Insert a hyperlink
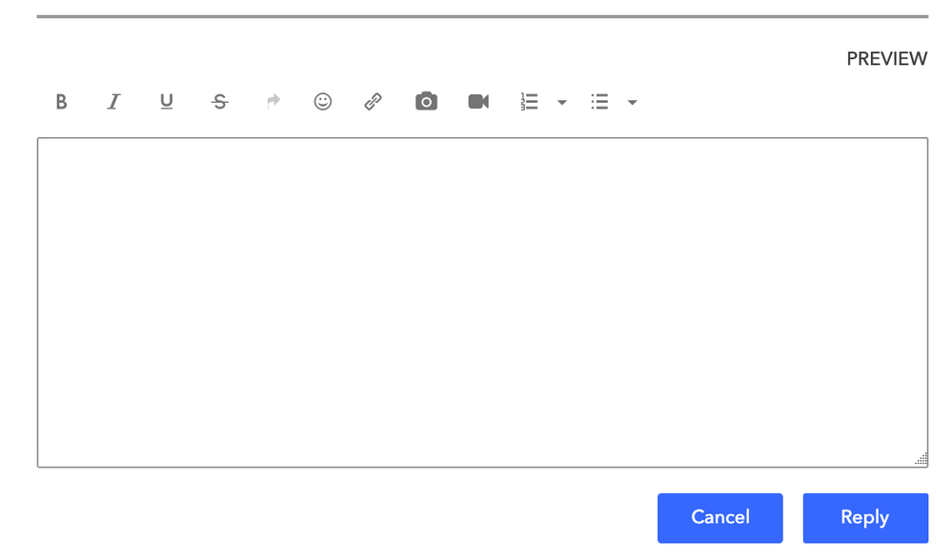 point(372,101)
